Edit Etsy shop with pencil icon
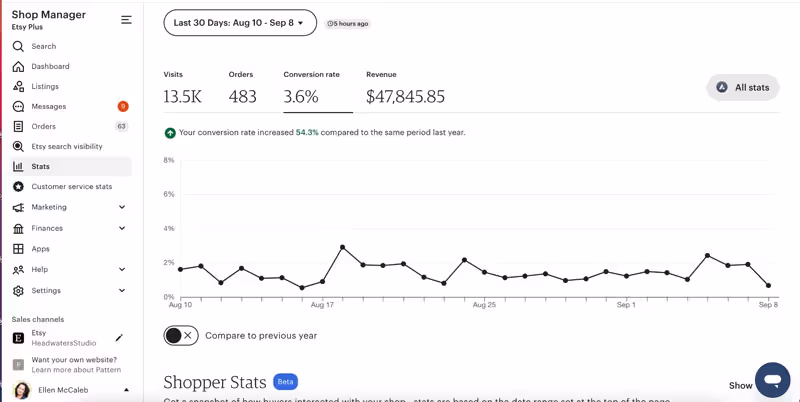800x402 pixels. point(119,338)
